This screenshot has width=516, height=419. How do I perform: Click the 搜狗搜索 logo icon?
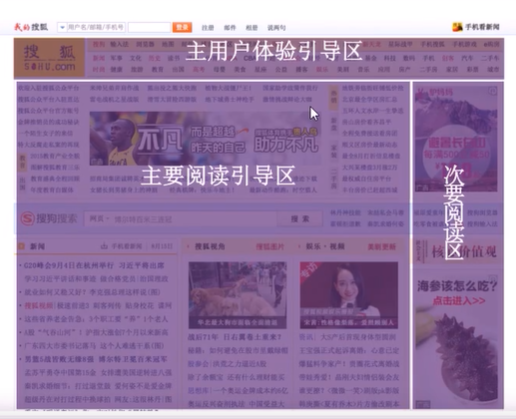[x=27, y=219]
